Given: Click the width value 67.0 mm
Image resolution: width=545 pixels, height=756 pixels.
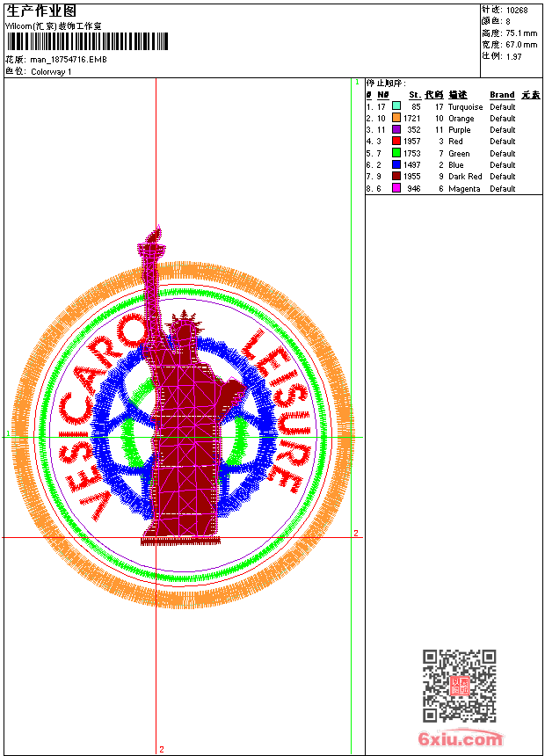Looking at the screenshot, I should pyautogui.click(x=521, y=45).
